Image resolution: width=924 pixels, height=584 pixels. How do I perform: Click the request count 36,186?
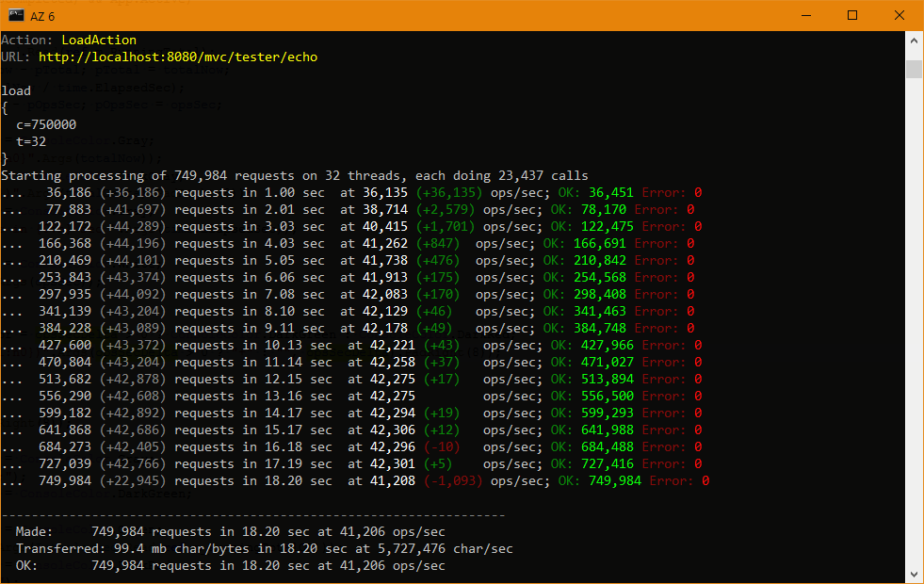69,193
